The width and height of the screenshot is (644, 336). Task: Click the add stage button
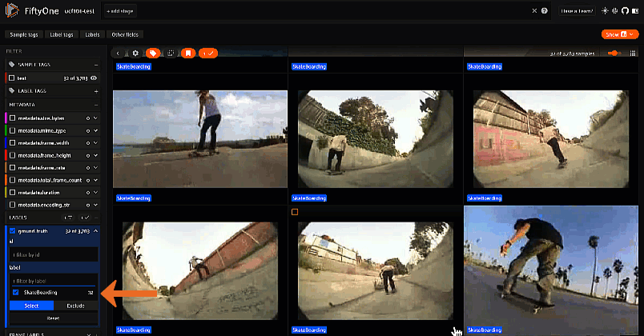tap(120, 11)
